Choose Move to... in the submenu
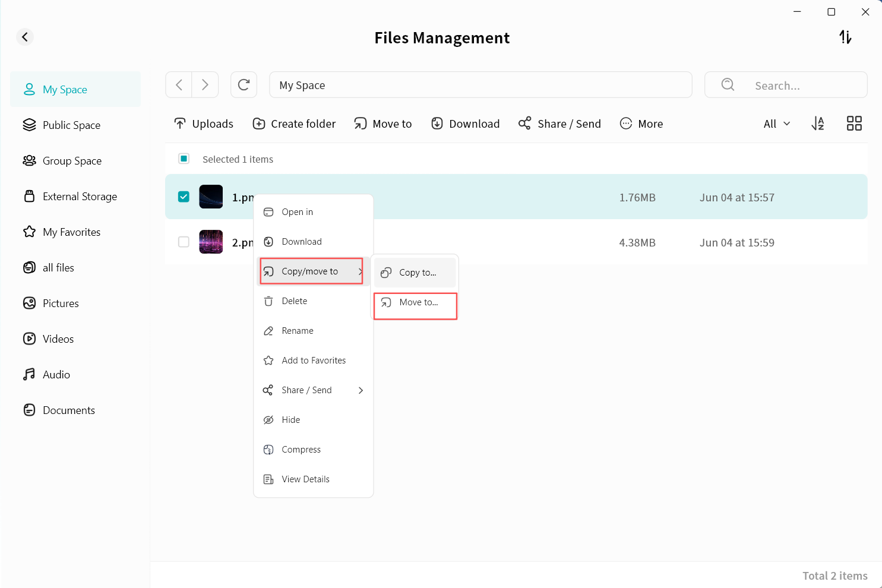 [x=418, y=302]
